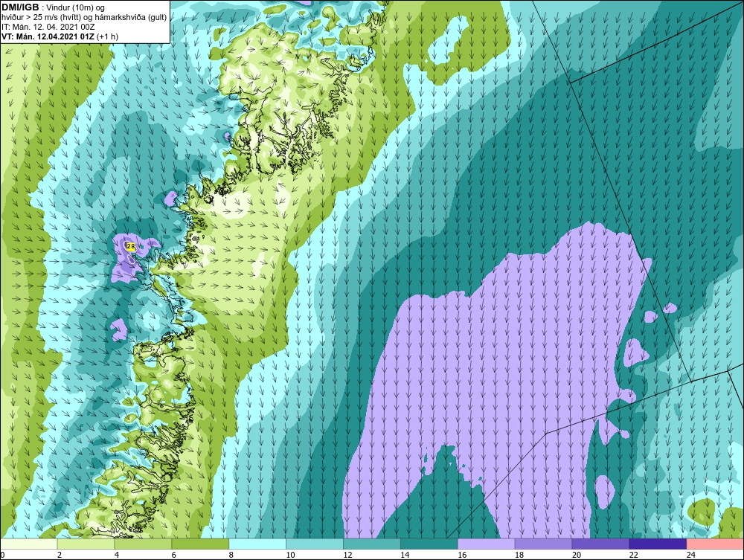The height and width of the screenshot is (560, 744).
Task: Click the 22-24 m/s dark indigo swatch
Action: 658,544
